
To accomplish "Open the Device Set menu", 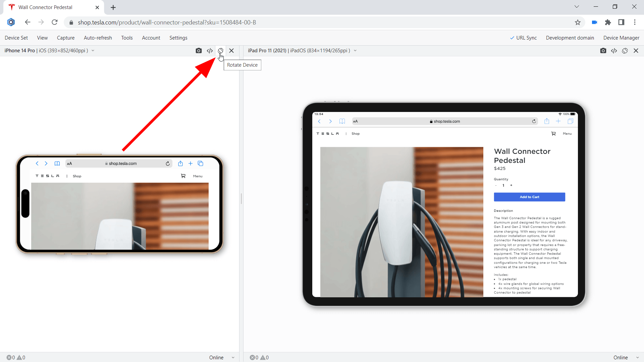I will pyautogui.click(x=16, y=38).
